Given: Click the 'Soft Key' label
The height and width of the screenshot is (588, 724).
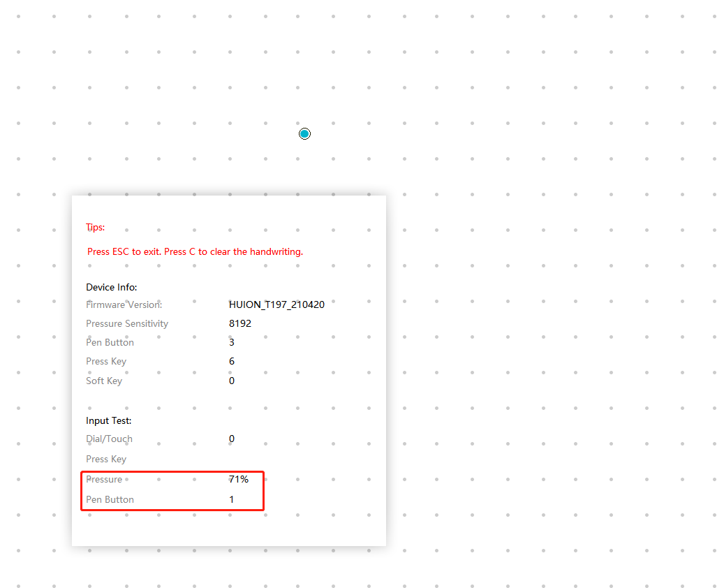Looking at the screenshot, I should coord(104,381).
